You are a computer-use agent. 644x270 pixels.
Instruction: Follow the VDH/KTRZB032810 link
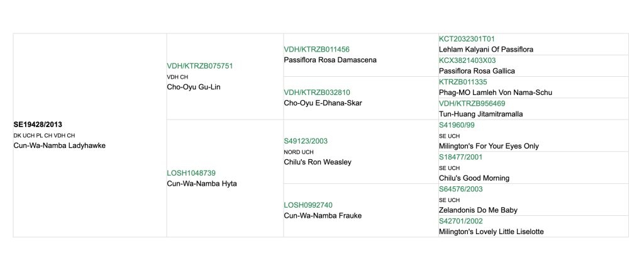point(316,93)
